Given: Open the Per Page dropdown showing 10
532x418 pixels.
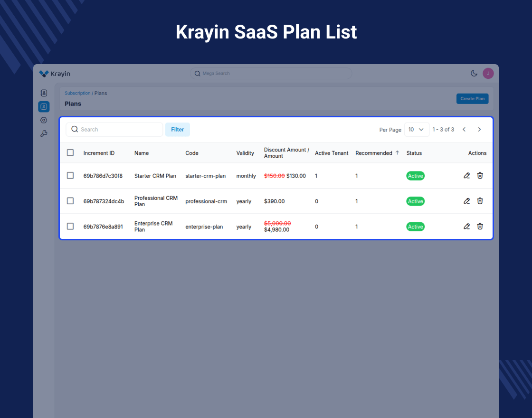Looking at the screenshot, I should pyautogui.click(x=417, y=129).
